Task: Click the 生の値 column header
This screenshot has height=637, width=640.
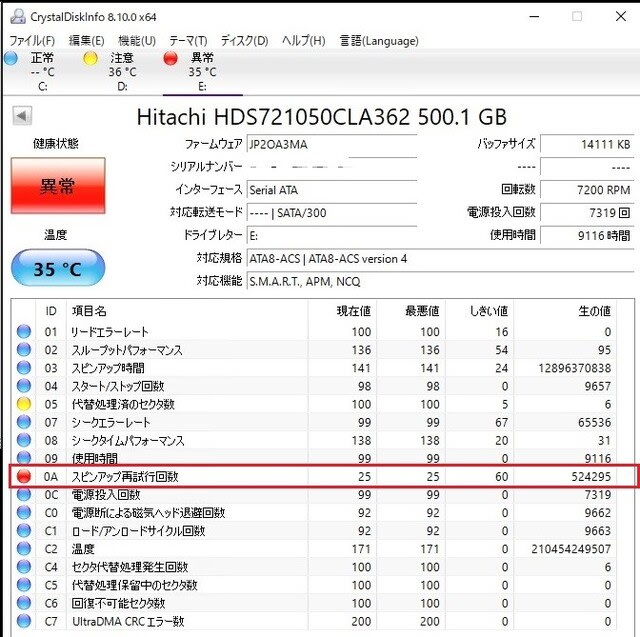Action: coord(595,311)
